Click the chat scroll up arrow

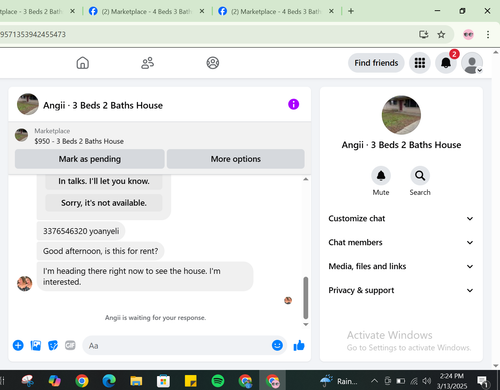point(306,179)
